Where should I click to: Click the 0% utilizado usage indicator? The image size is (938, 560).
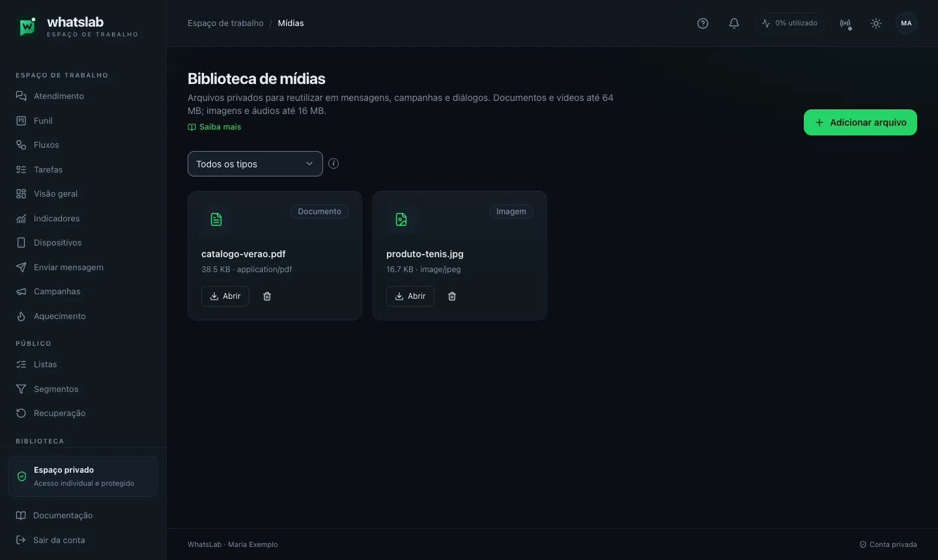[790, 23]
